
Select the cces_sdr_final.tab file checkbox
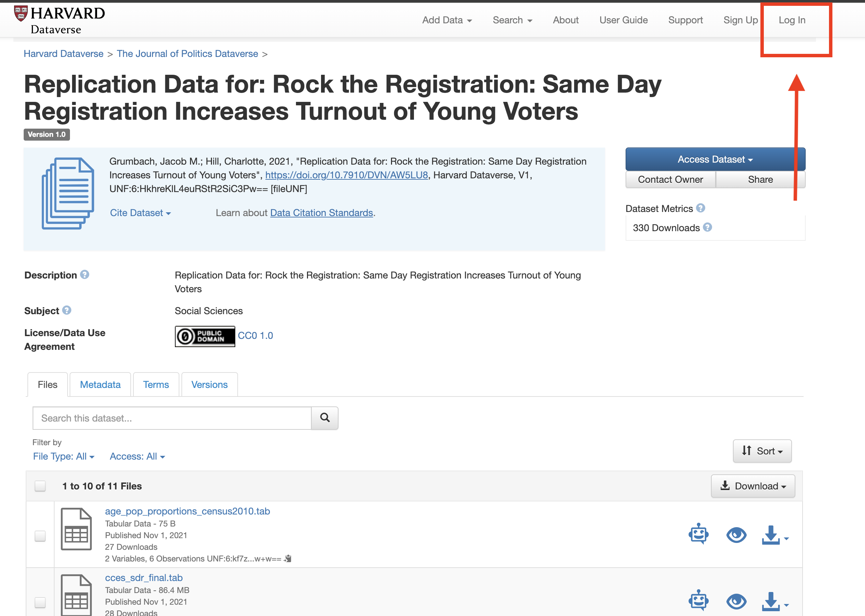coord(40,602)
